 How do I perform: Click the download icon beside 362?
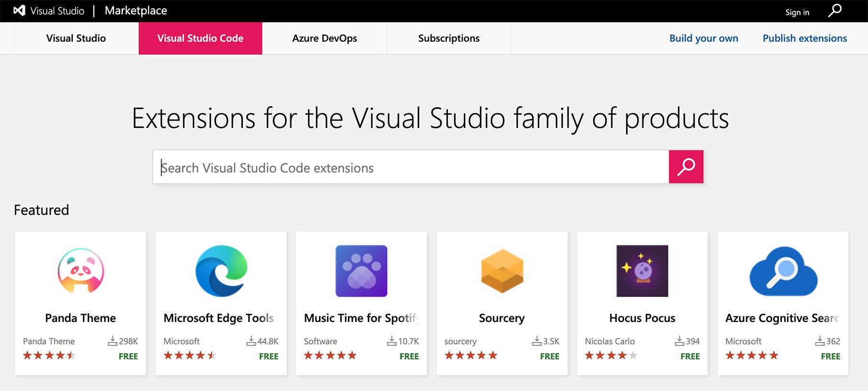coord(820,341)
